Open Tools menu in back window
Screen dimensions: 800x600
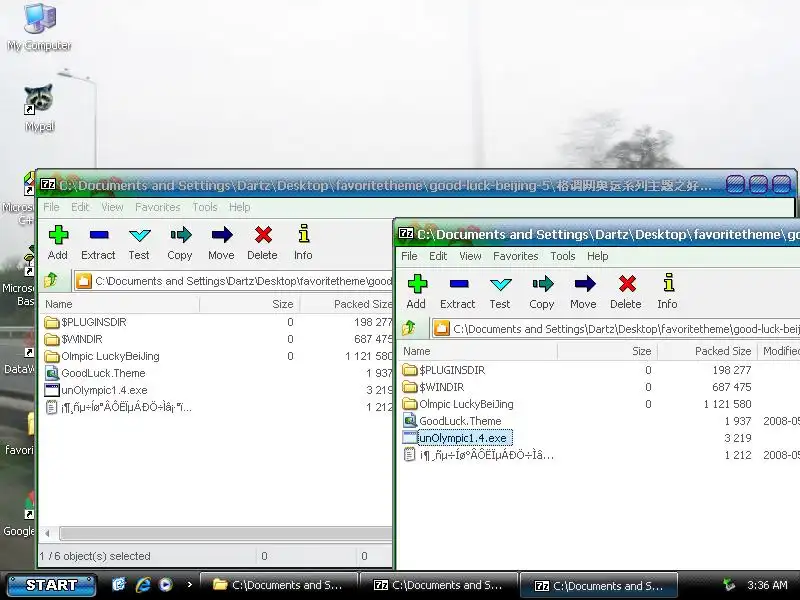point(205,207)
